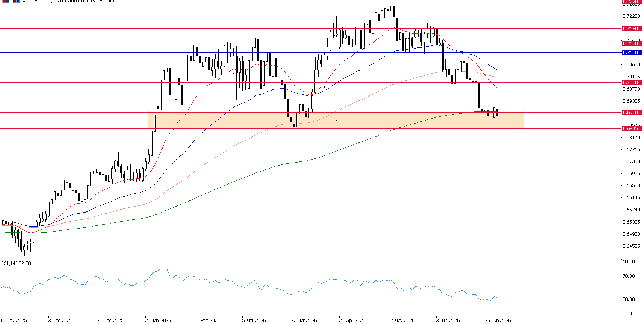644x324 pixels.
Task: Select the 0.72700 red price label
Action: pyautogui.click(x=631, y=2)
